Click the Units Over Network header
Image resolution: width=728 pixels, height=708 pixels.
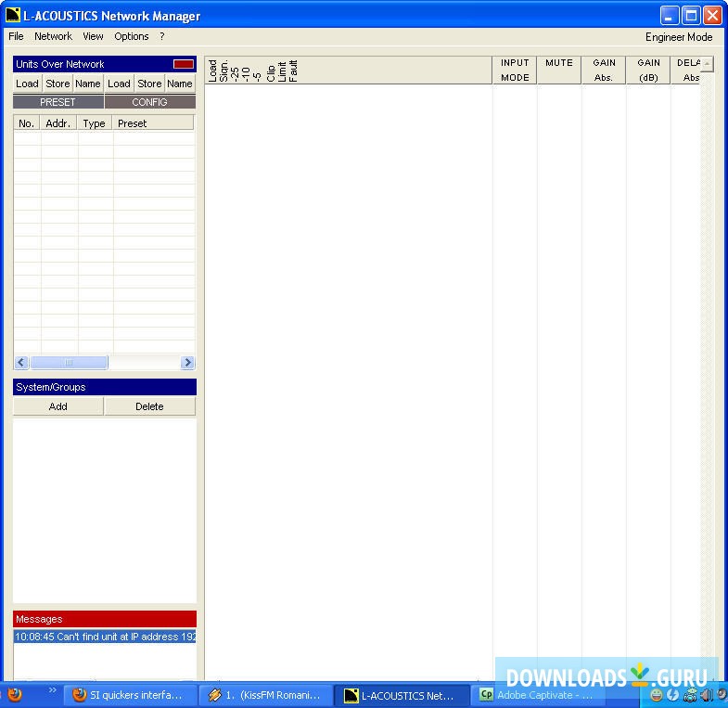tap(105, 64)
